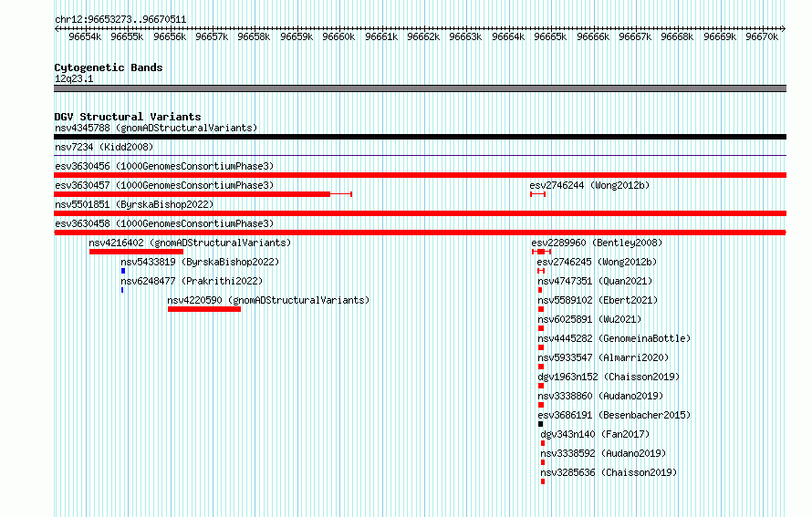Click the red nsv5589102 marker
This screenshot has width=812, height=517.
tap(541, 309)
